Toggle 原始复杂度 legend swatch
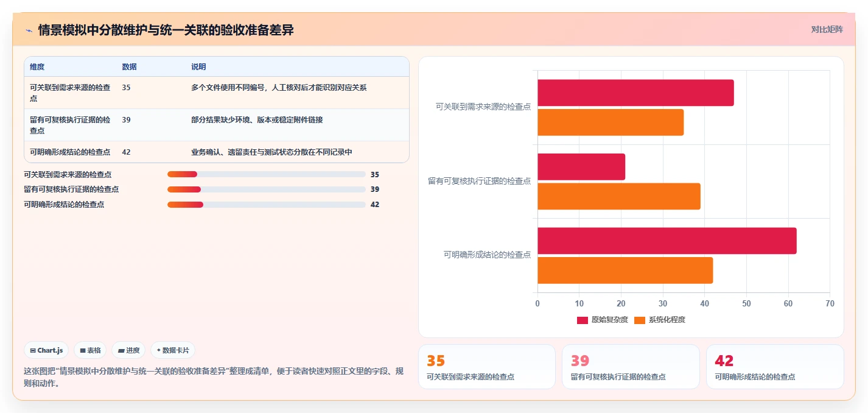 tap(583, 320)
